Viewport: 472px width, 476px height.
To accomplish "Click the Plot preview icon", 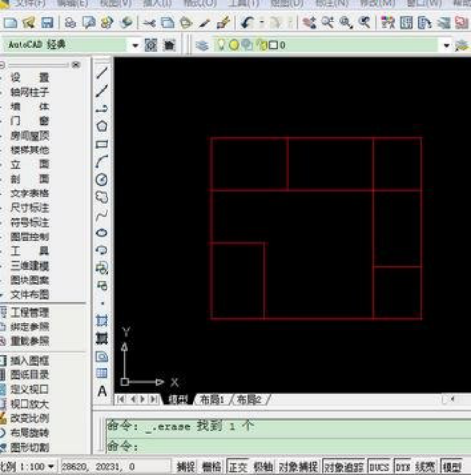I will 88,22.
